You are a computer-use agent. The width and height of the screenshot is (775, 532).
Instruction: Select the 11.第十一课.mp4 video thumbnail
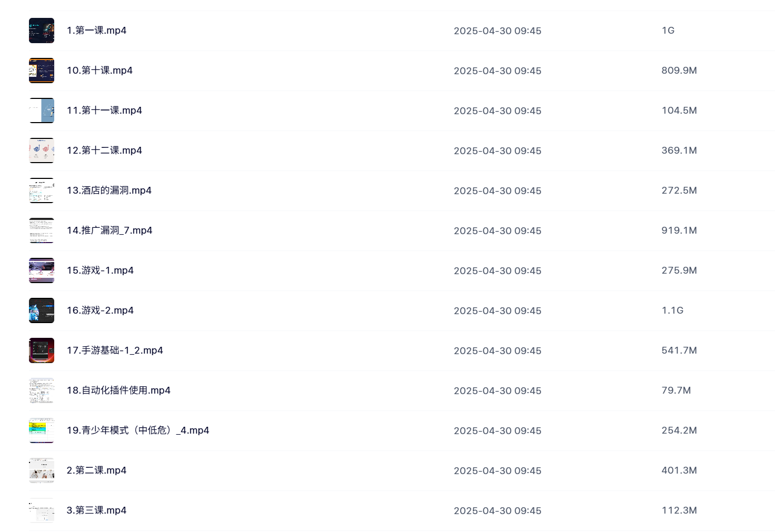tap(42, 111)
